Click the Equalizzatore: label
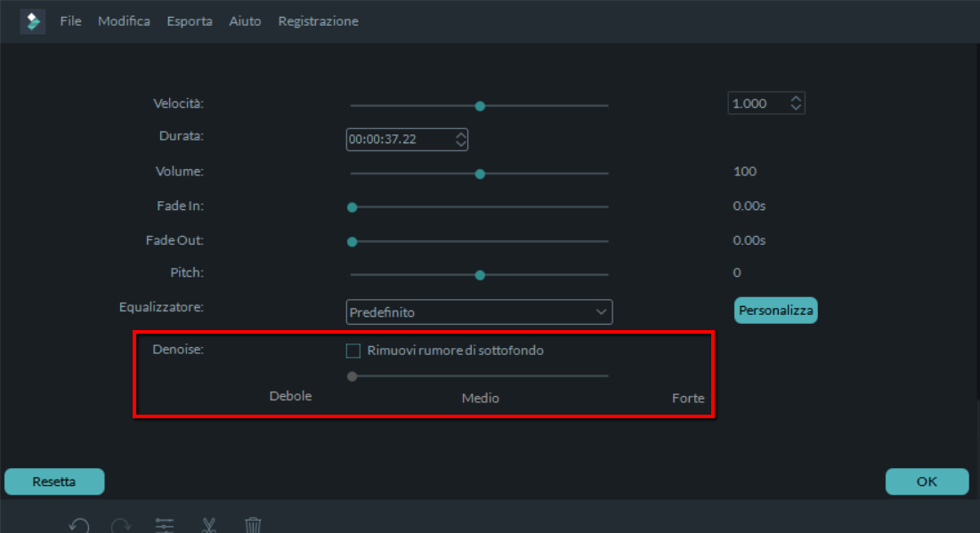Image resolution: width=980 pixels, height=533 pixels. click(x=161, y=307)
